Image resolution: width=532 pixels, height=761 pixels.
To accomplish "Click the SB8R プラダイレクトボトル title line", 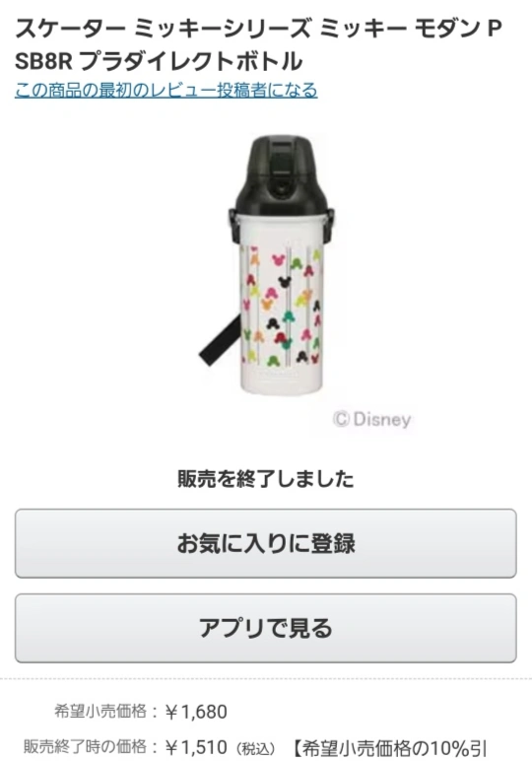I will [159, 61].
